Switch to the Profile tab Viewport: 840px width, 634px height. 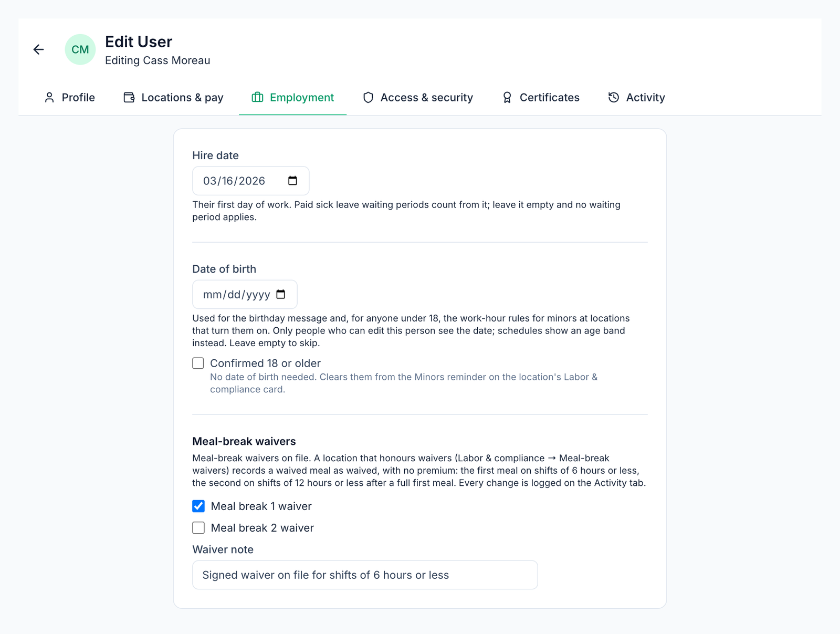tap(70, 97)
